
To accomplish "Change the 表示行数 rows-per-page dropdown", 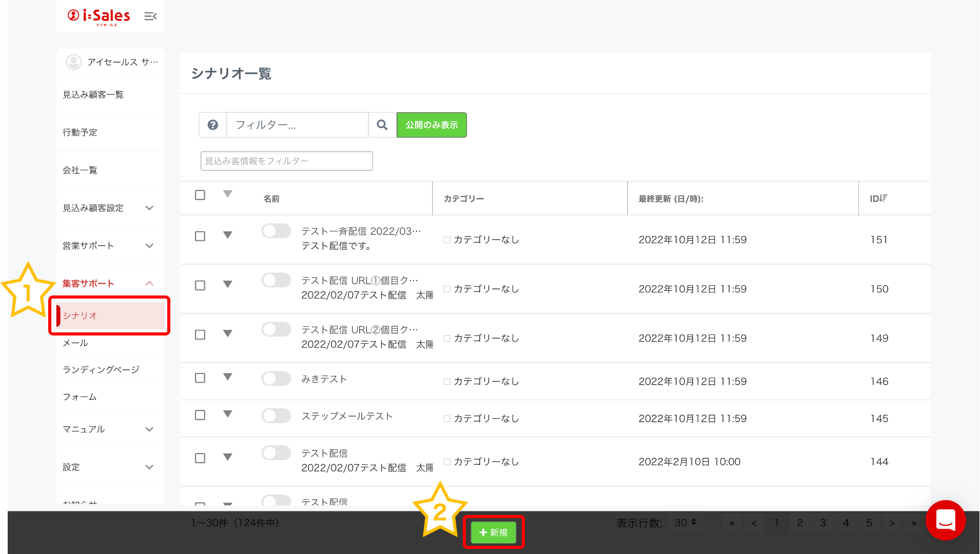I will pyautogui.click(x=685, y=523).
